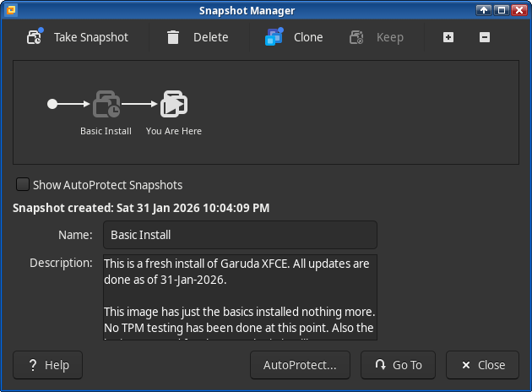Click Take Snapshot label in toolbar
The height and width of the screenshot is (392, 532).
[91, 37]
